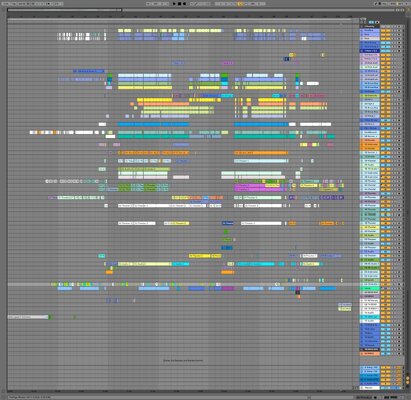This screenshot has height=400, width=411.
Task: Click the arrangement overview bar below the control bar
Action: [205, 10]
